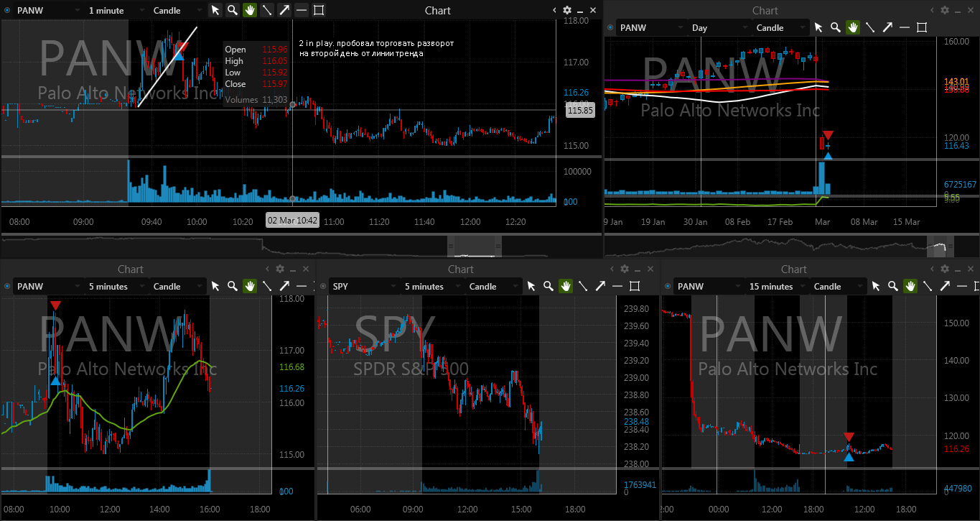Screen dimensions: 980x521
Task: Open Candle type dropdown in SPY chart
Action: pyautogui.click(x=493, y=287)
